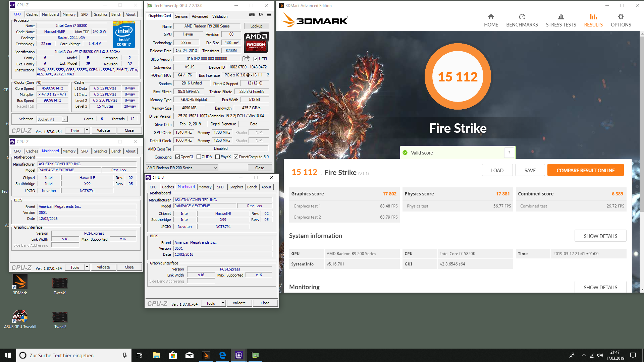Open the Sensors tab in GPU-Z
Screen dimensions: 644x362
(181, 16)
